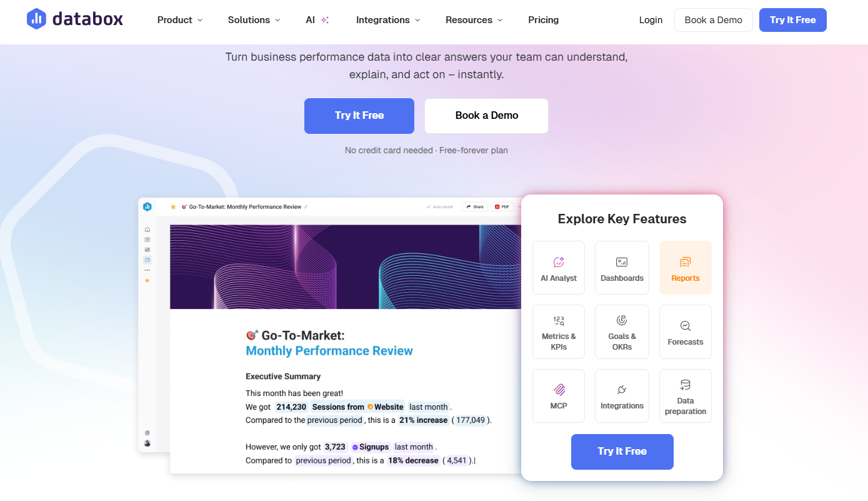868x501 pixels.
Task: Go to the Pricing page
Action: [543, 20]
